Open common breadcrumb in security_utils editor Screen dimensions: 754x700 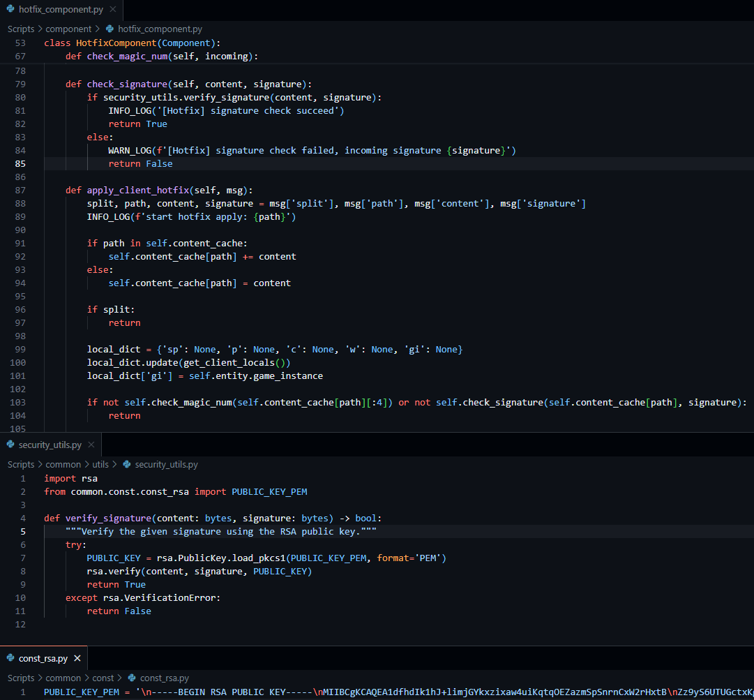point(63,464)
